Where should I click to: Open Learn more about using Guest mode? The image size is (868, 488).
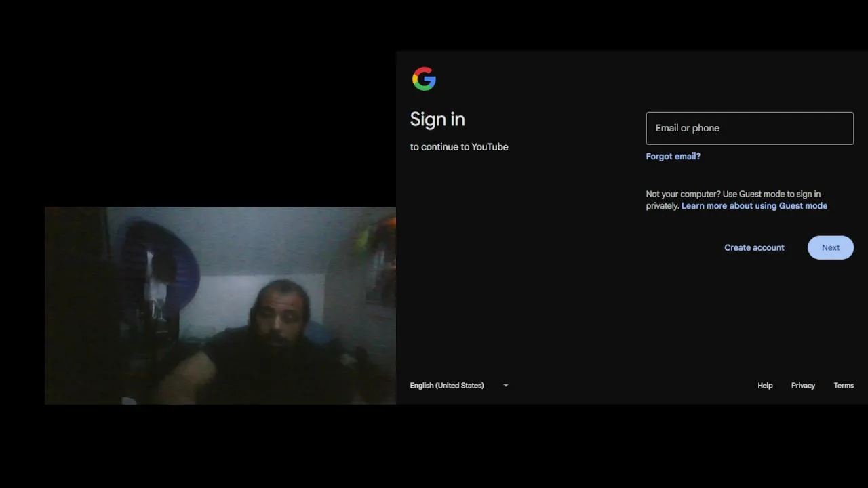(754, 205)
